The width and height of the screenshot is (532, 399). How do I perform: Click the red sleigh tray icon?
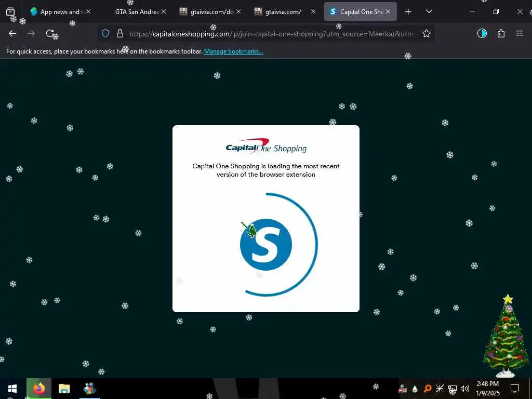(403, 389)
